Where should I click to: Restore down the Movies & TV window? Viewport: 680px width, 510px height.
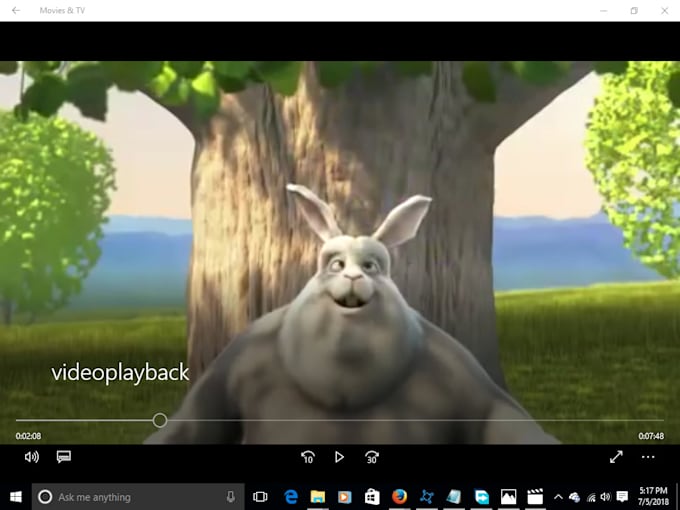tap(634, 10)
